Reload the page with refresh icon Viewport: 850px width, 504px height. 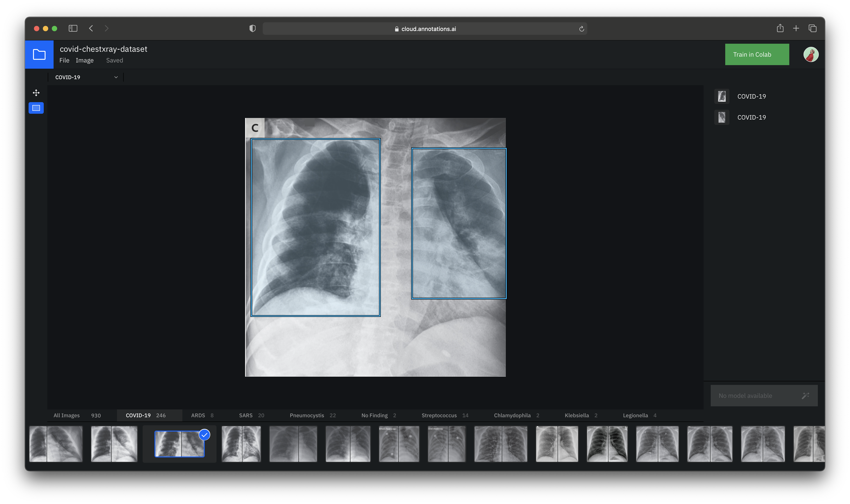[581, 29]
